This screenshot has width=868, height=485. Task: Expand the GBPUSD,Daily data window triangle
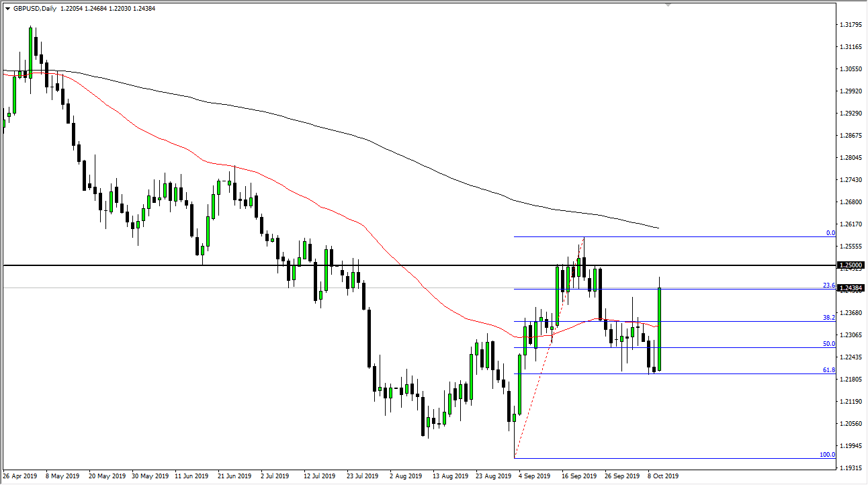point(8,9)
